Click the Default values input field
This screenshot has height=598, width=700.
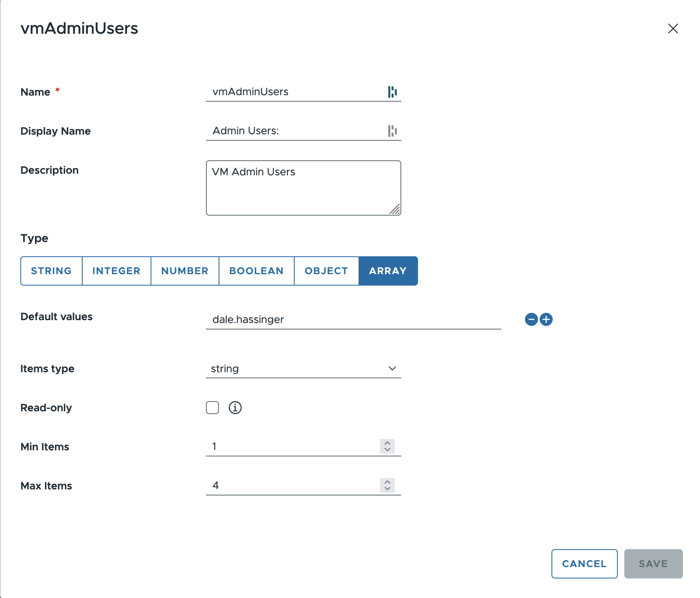[x=353, y=320]
